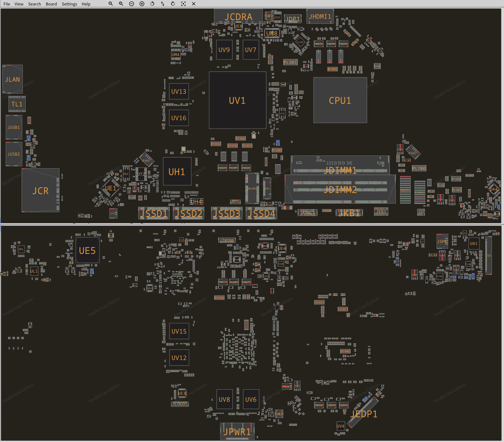Open the Search menu
This screenshot has height=442, width=504.
click(35, 4)
